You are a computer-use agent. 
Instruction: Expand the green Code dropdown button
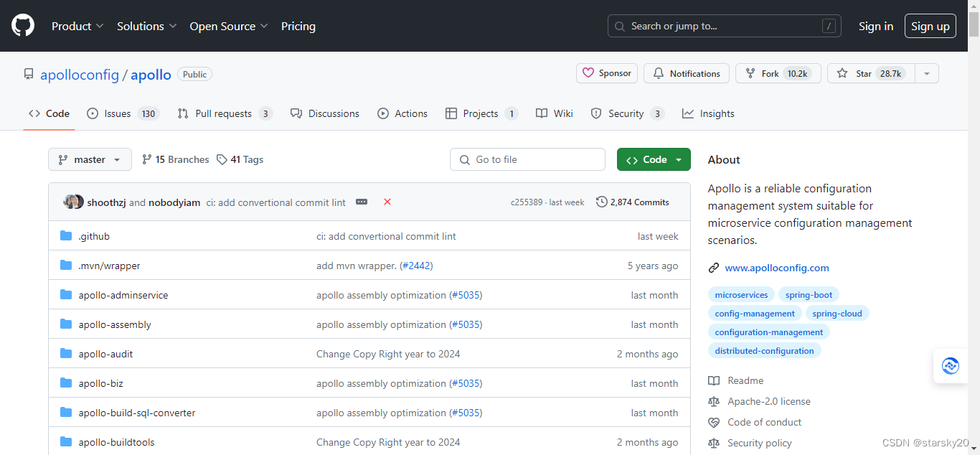[654, 159]
